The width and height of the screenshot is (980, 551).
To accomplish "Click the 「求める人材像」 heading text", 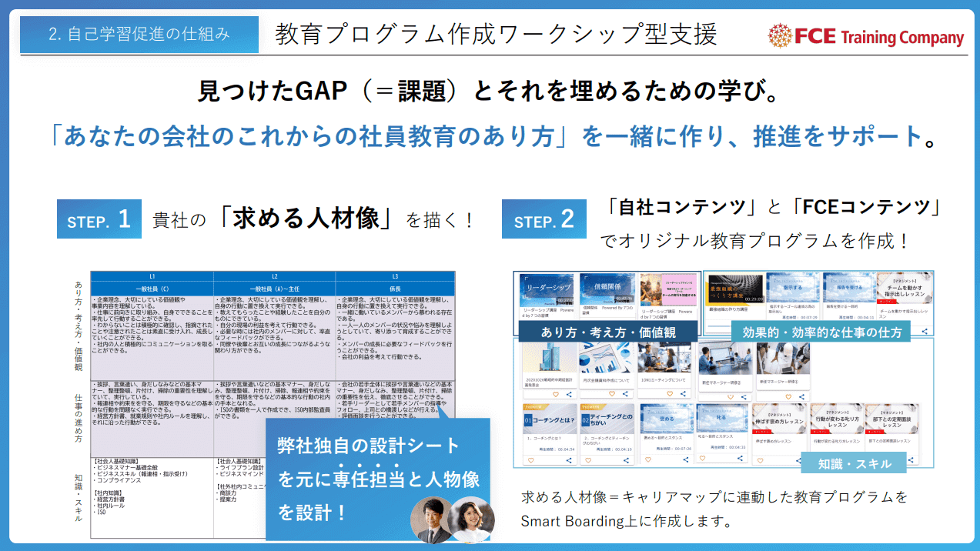I will click(305, 219).
